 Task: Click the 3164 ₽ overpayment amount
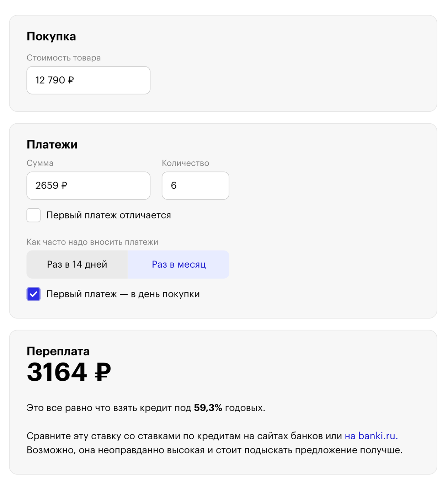click(69, 372)
